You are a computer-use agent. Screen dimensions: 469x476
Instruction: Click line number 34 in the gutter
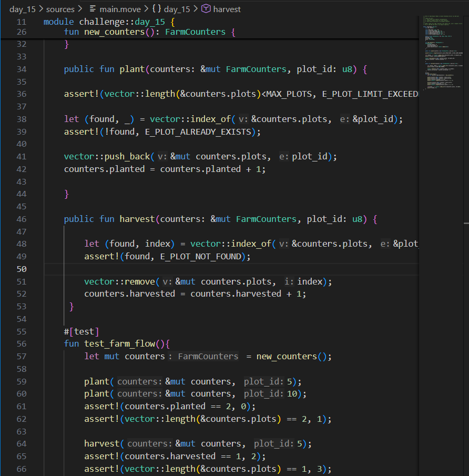coord(22,69)
